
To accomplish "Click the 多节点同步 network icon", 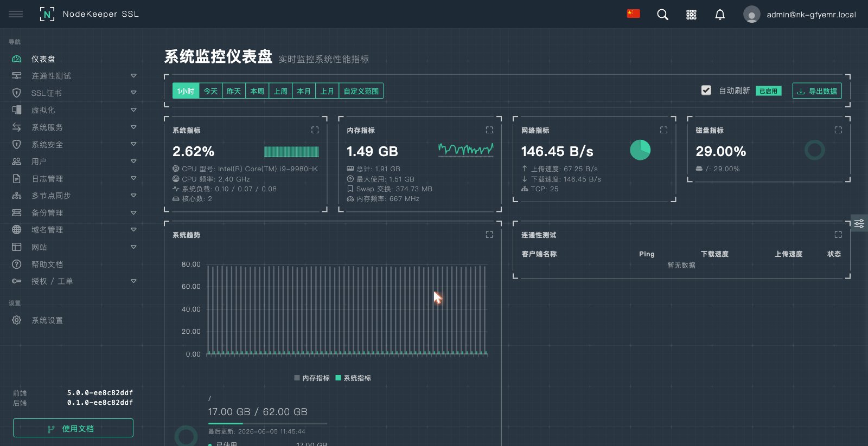I will (x=17, y=196).
